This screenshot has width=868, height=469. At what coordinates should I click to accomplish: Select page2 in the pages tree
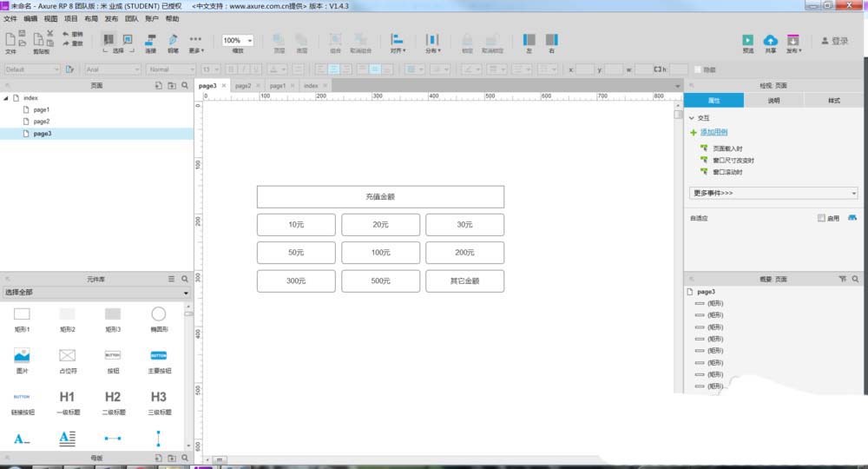[42, 122]
